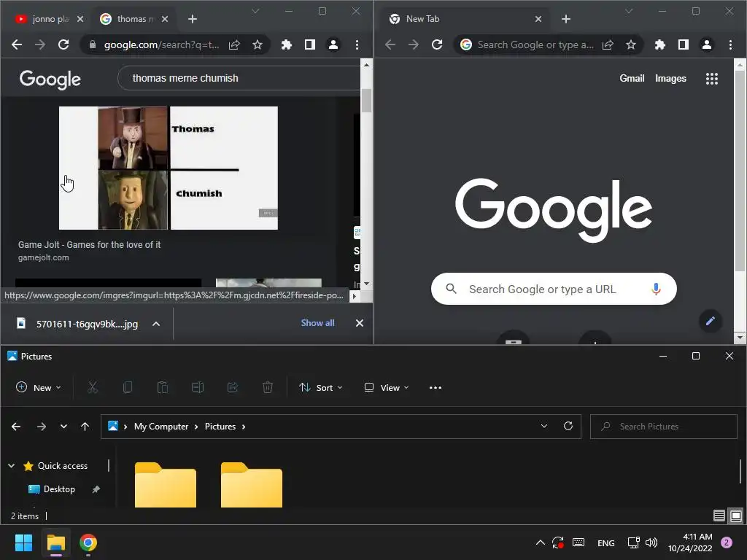Share the page from the left address bar
Screen dimensions: 747x560
(234, 44)
